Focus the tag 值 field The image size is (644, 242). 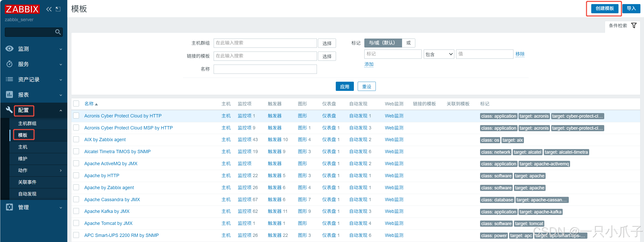(x=485, y=54)
